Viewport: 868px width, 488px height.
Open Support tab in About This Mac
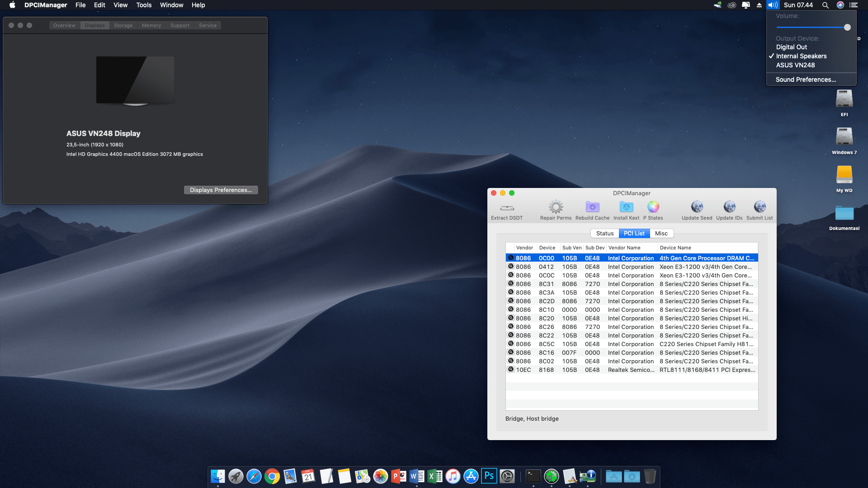click(x=180, y=25)
